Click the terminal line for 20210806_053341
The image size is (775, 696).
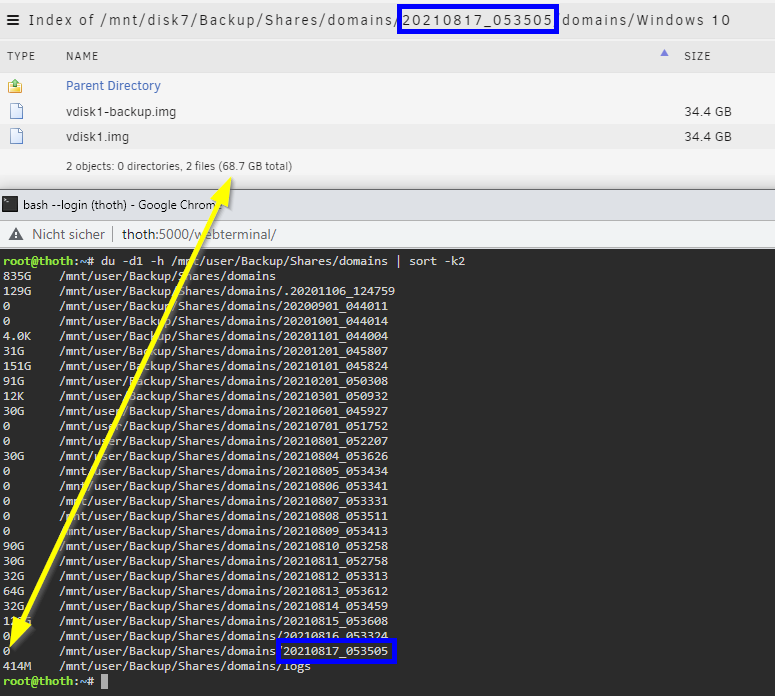coord(195,486)
